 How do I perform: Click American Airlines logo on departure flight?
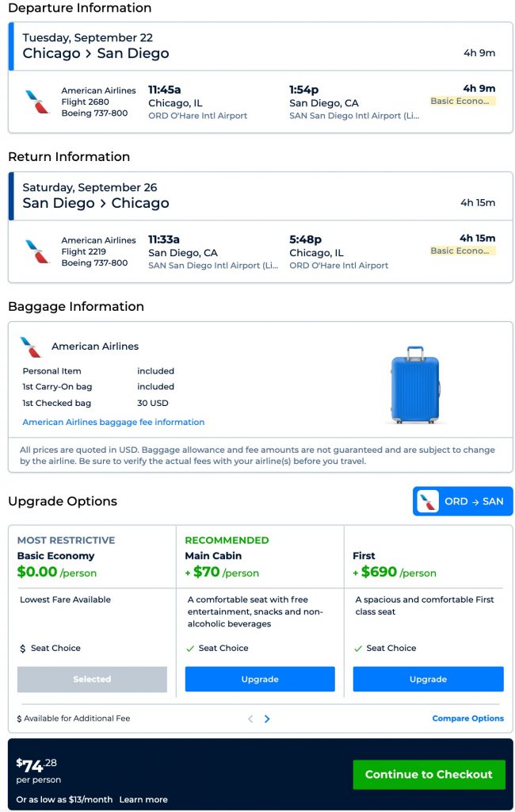click(x=36, y=101)
